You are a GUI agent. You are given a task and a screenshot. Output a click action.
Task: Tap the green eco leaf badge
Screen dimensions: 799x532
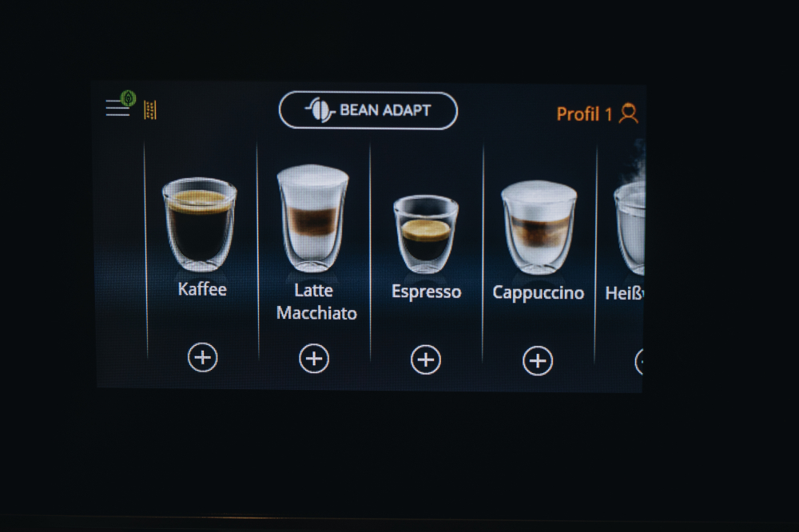tap(128, 97)
